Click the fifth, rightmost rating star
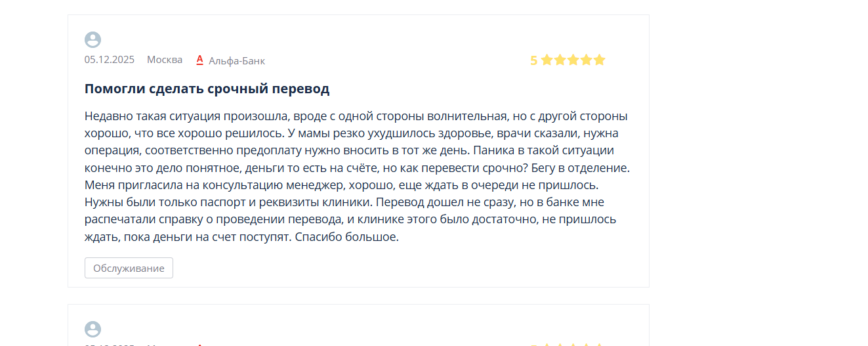Screen dimensions: 868x346 tap(598, 60)
